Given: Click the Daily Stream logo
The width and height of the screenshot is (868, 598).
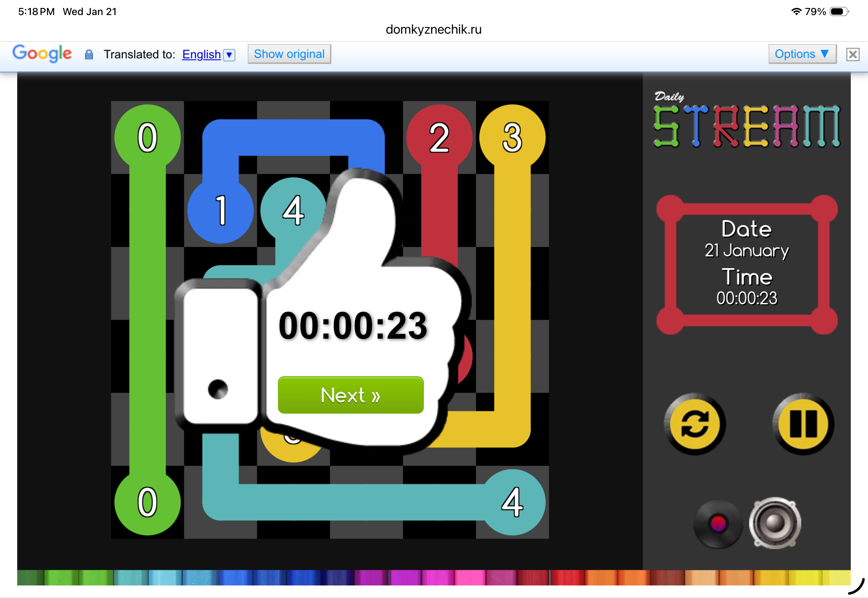Looking at the screenshot, I should coord(746,121).
